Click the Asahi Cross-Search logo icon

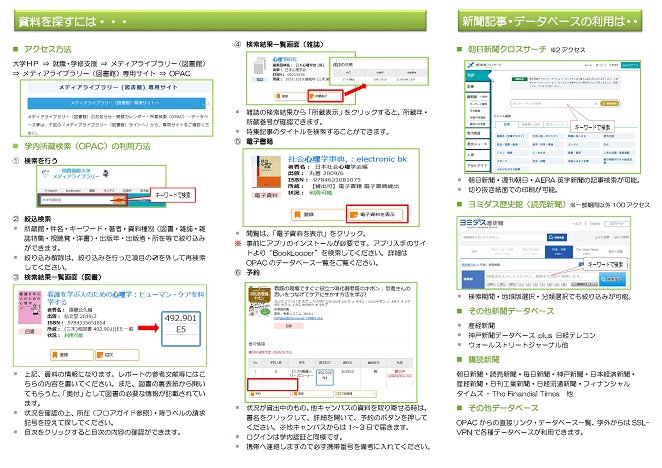click(471, 65)
